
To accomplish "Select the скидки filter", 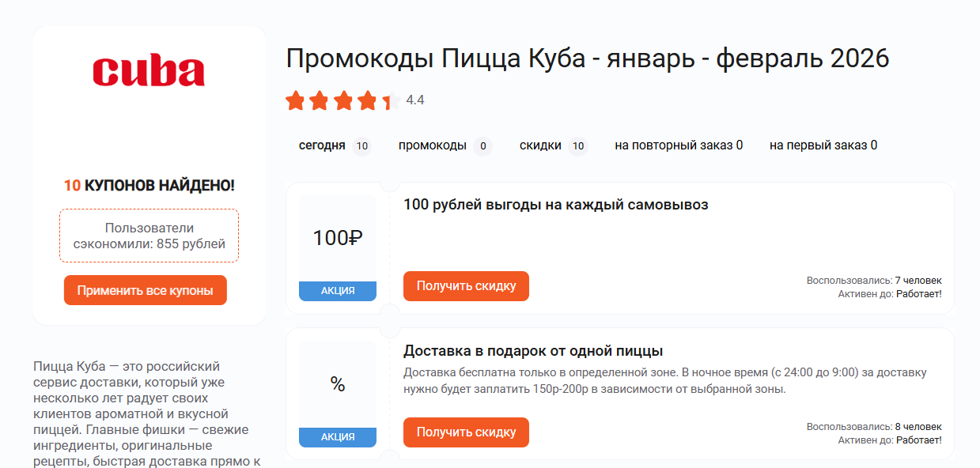I will [x=540, y=145].
